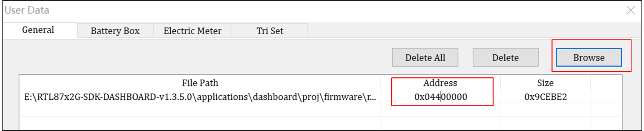Image resolution: width=644 pixels, height=131 pixels.
Task: Click the empty second row under File Path
Action: [x=200, y=110]
